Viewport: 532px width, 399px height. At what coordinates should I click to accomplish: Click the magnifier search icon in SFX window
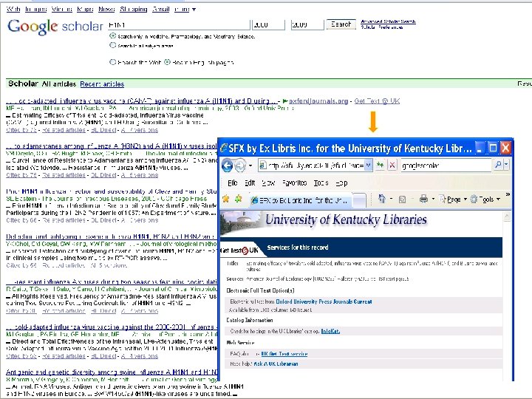(498, 165)
